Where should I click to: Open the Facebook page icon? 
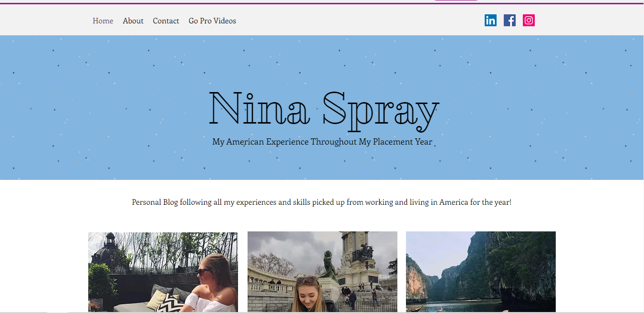click(509, 20)
